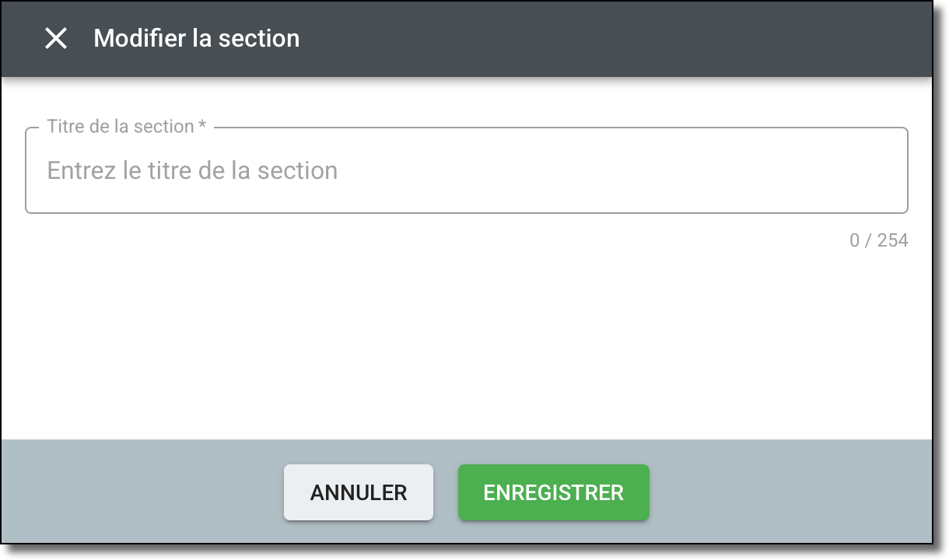Focus the Titre de la section field
Screen dimensions: 949x560
pyautogui.click(x=467, y=170)
